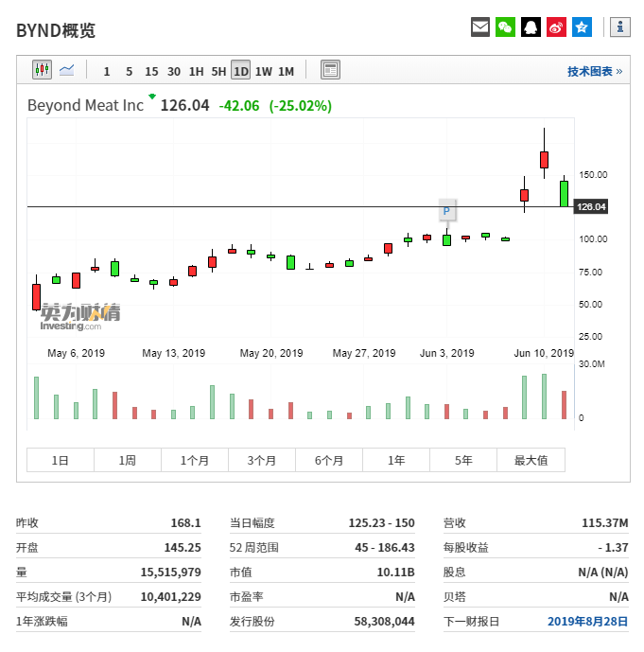This screenshot has height=652, width=644.
Task: Select the 1D chart interval
Action: [240, 70]
